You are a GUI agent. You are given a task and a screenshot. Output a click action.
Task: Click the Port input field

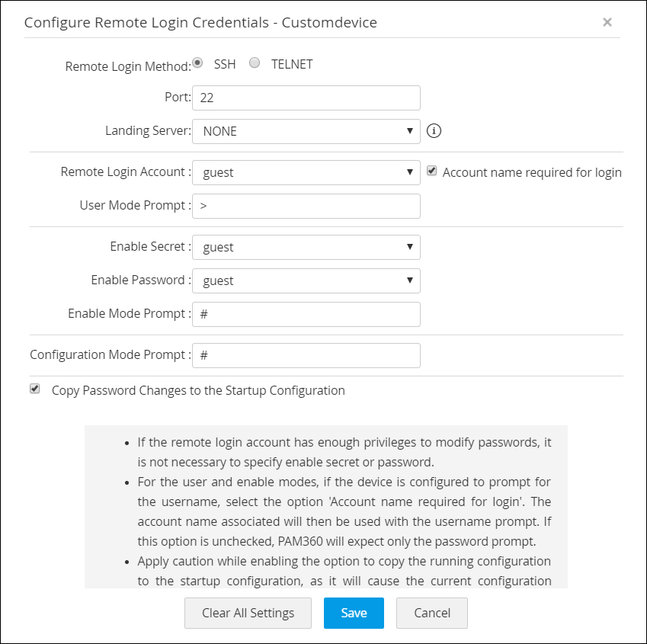[x=306, y=98]
